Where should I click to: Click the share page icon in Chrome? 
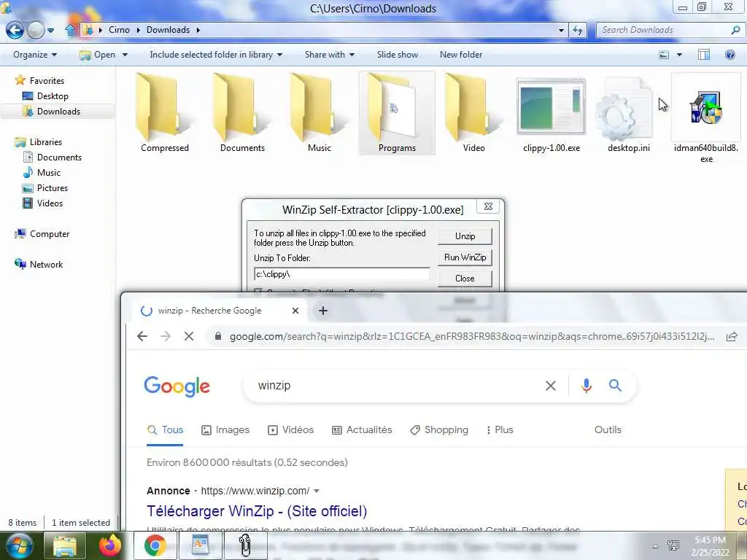(732, 336)
